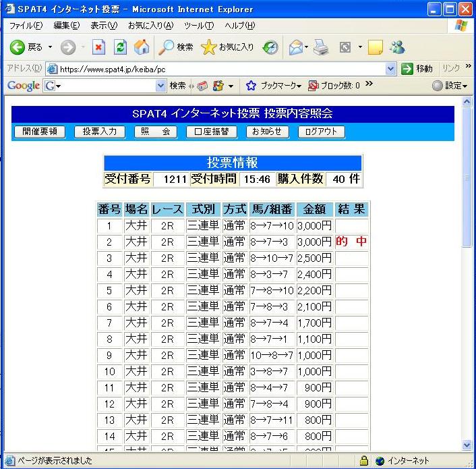Click the address bar URL field
Screen dimensions: 476x469
point(216,70)
